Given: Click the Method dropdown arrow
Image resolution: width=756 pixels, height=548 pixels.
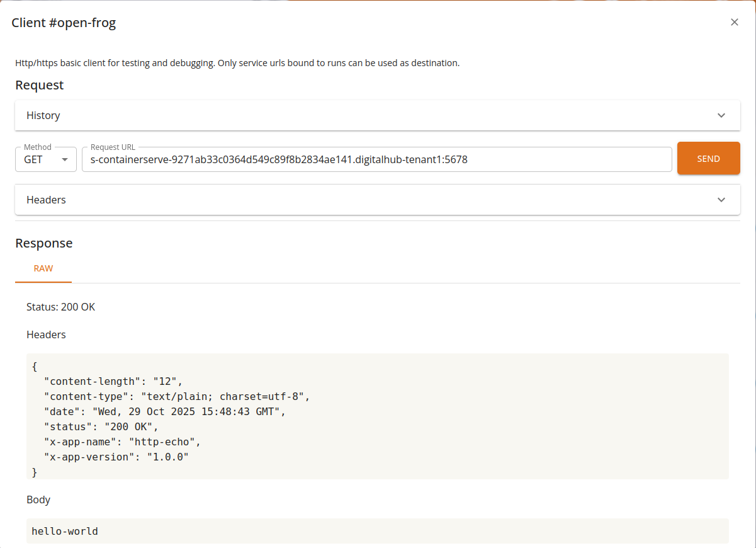Looking at the screenshot, I should [x=64, y=159].
